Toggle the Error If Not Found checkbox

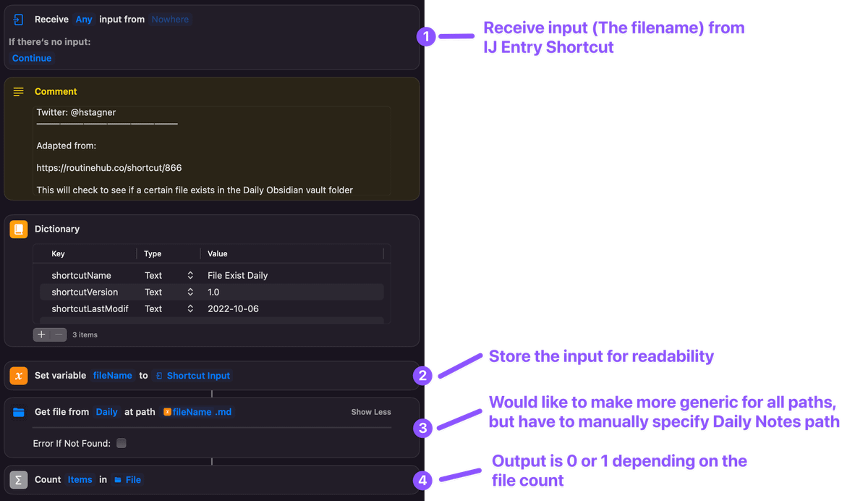[122, 443]
